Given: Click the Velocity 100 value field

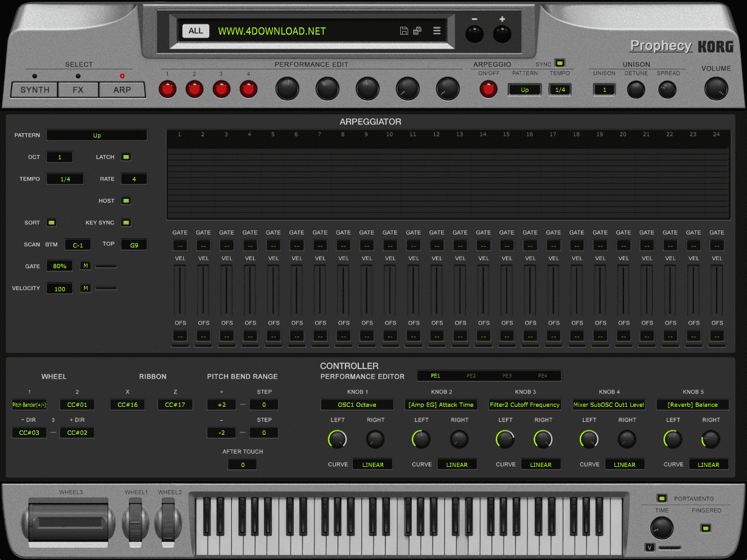Looking at the screenshot, I should [x=60, y=288].
